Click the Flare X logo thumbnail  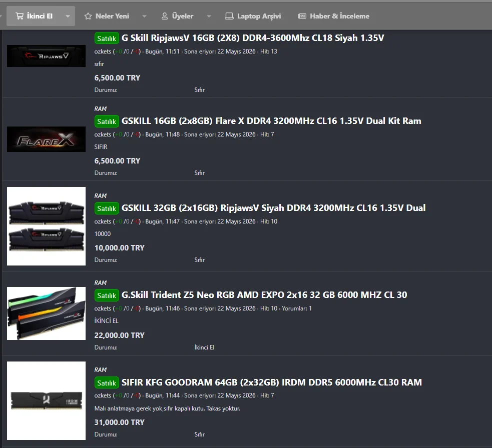[x=46, y=139]
